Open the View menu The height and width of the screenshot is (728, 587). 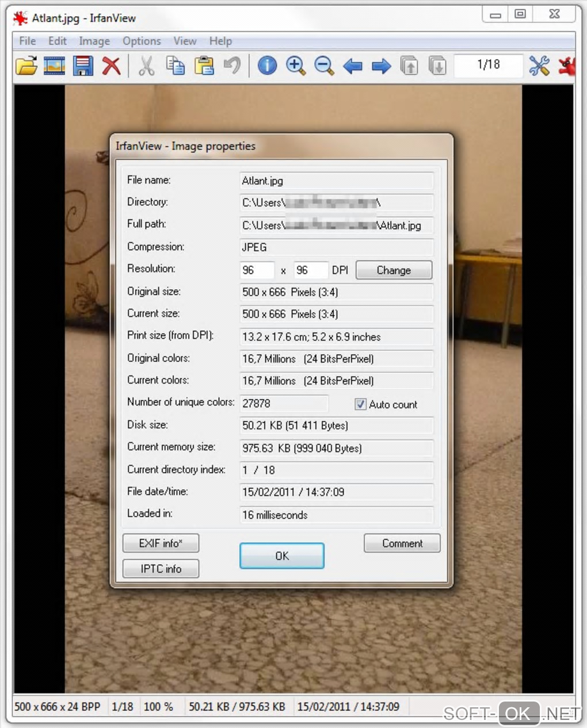tap(185, 41)
